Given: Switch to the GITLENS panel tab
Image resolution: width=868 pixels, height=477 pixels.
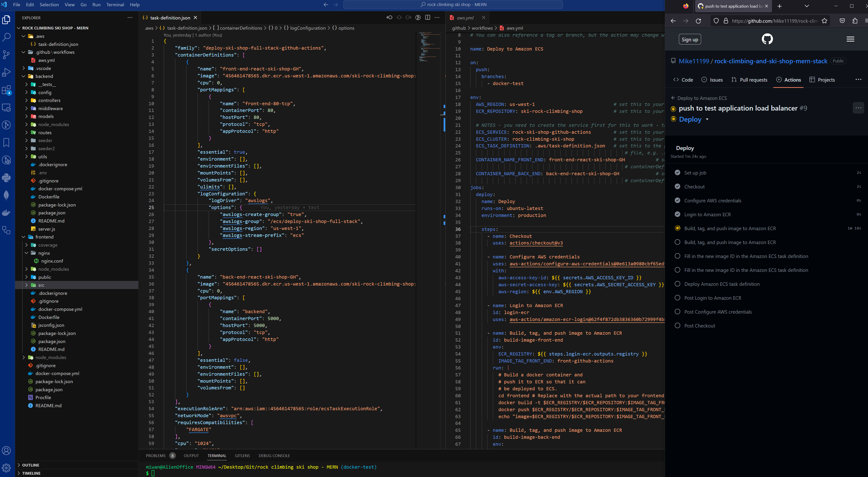Looking at the screenshot, I should pyautogui.click(x=242, y=455).
